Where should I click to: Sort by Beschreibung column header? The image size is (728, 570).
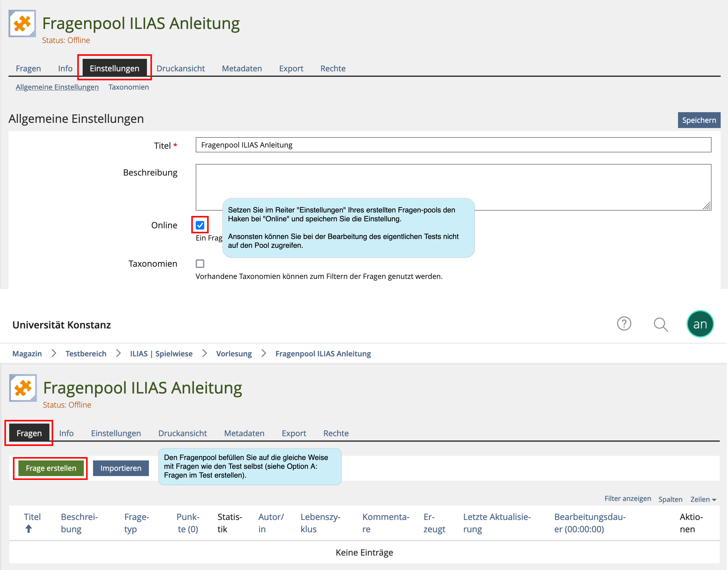(80, 523)
